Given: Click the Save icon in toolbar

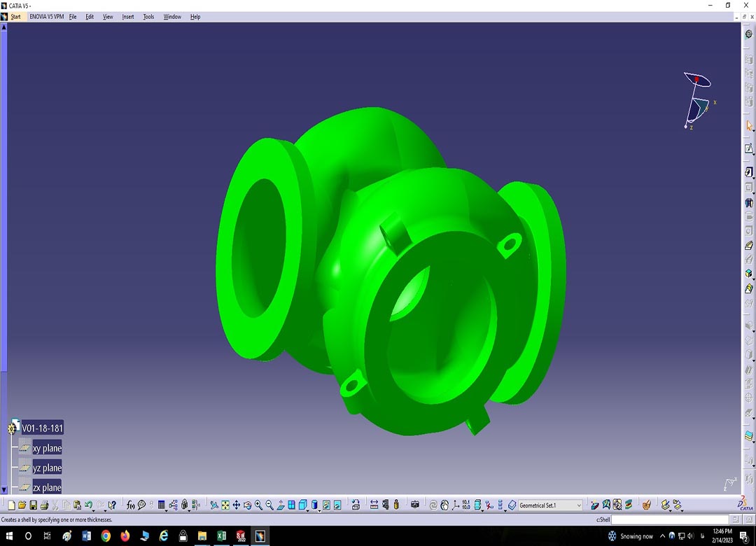Looking at the screenshot, I should click(x=33, y=505).
